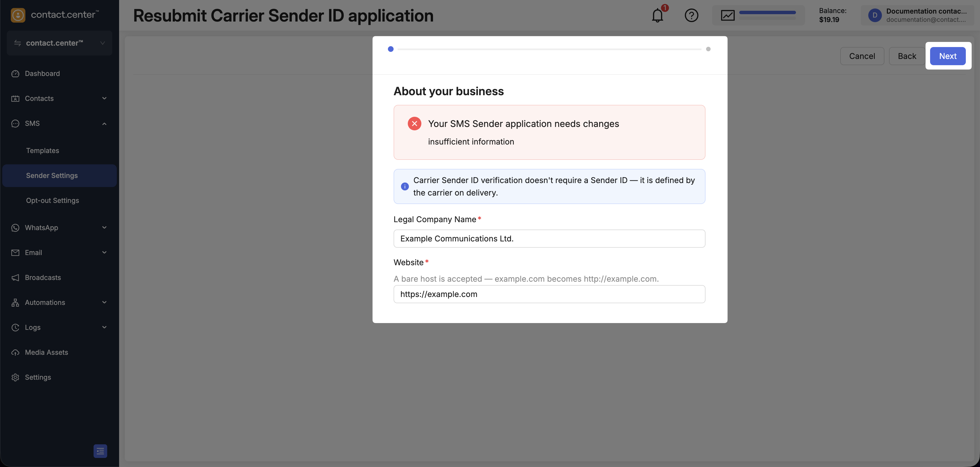Open the notifications bell icon
The height and width of the screenshot is (467, 980).
coord(657,15)
